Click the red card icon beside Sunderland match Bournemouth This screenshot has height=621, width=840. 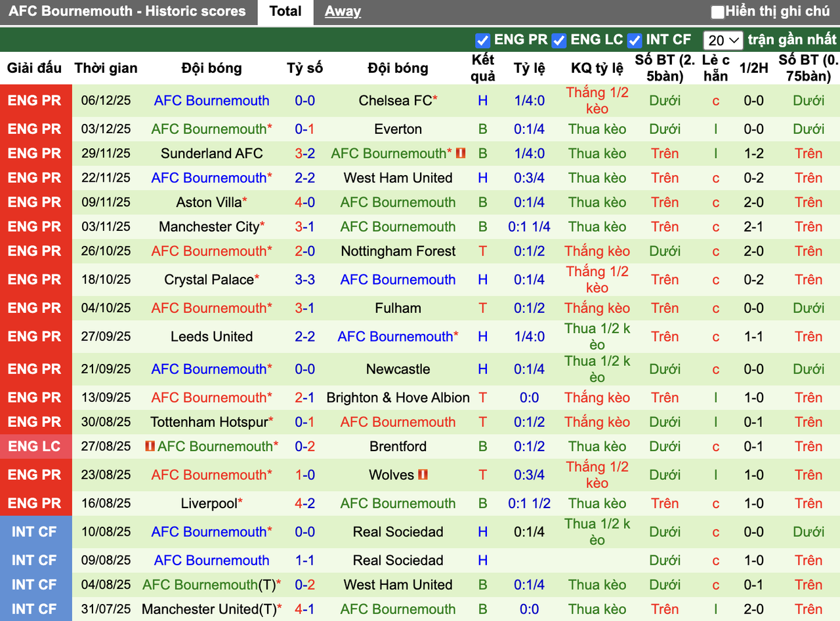(x=461, y=153)
